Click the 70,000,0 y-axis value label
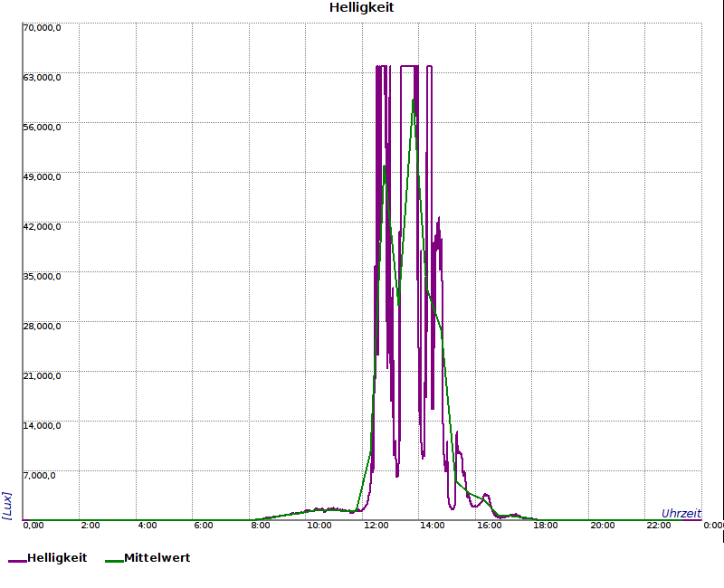The width and height of the screenshot is (724, 588). click(x=42, y=27)
